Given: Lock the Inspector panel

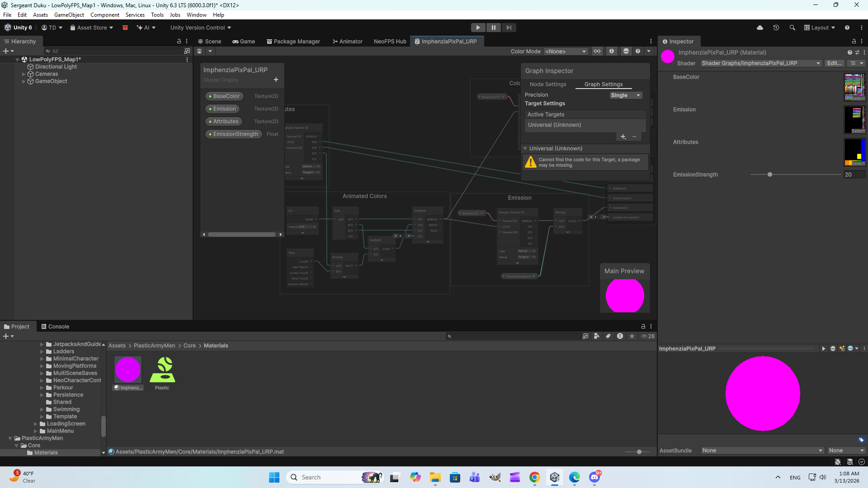Looking at the screenshot, I should click(x=854, y=41).
